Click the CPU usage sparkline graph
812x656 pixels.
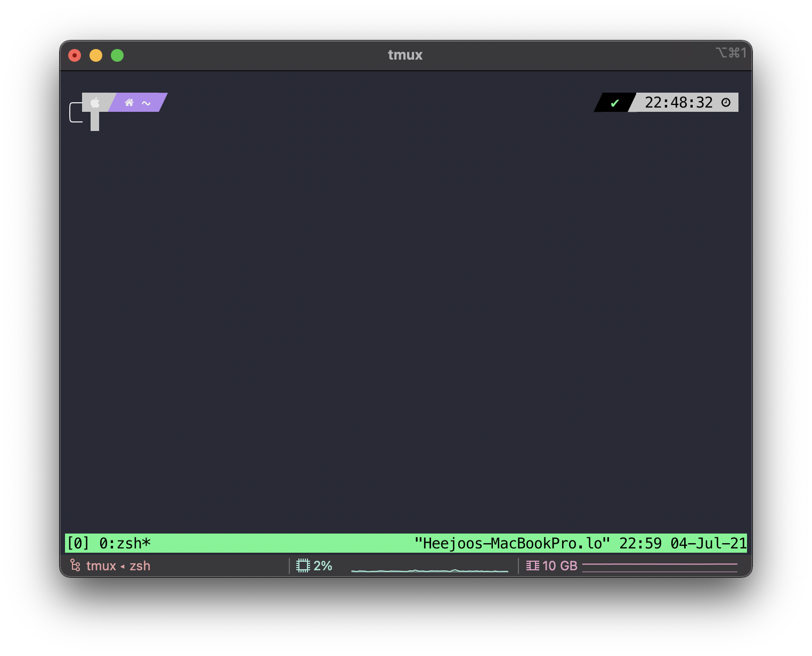pos(429,570)
